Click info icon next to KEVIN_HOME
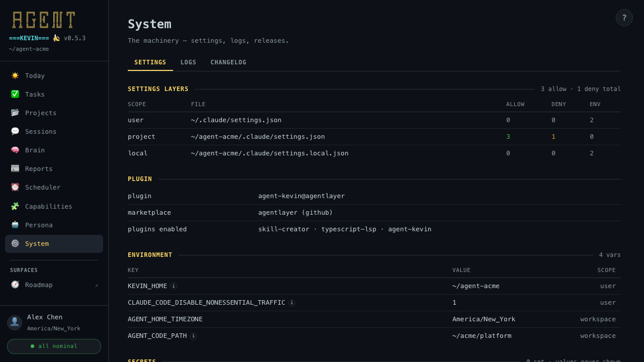Screen dimensions: 644x362 [174, 286]
